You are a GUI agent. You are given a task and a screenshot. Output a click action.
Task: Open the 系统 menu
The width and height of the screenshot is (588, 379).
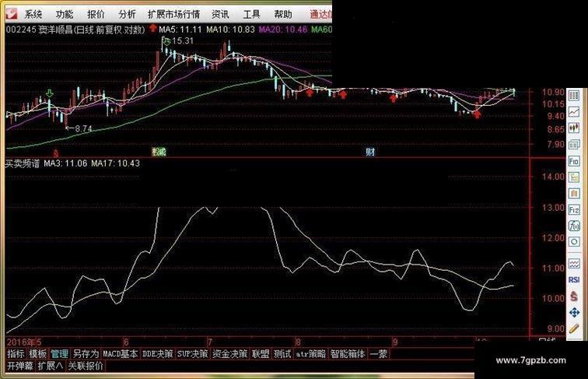[33, 15]
